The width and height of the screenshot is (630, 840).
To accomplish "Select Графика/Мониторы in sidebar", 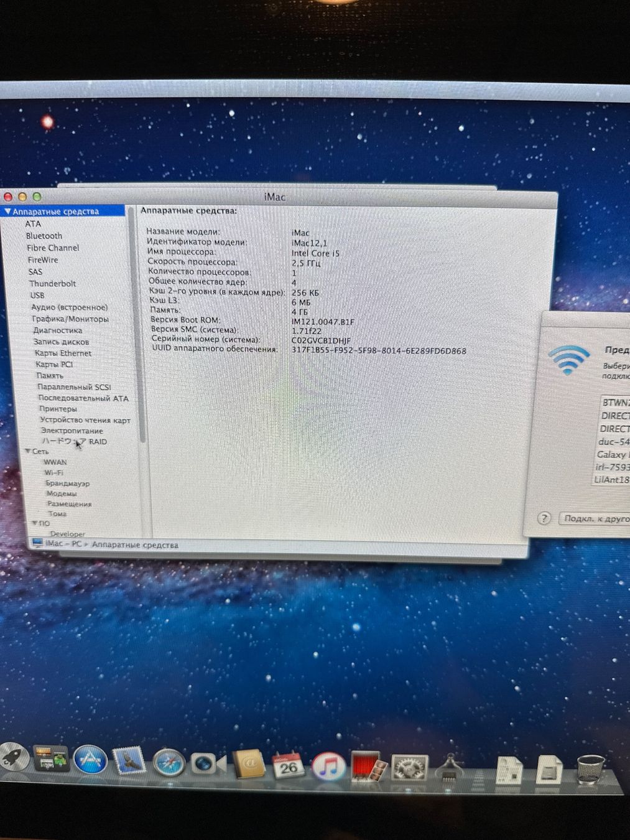I will (70, 319).
